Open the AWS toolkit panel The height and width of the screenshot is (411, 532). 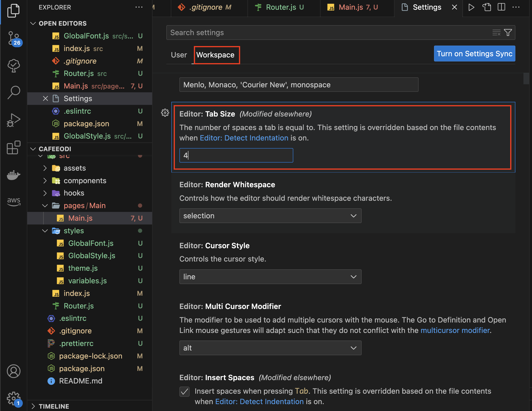click(14, 201)
